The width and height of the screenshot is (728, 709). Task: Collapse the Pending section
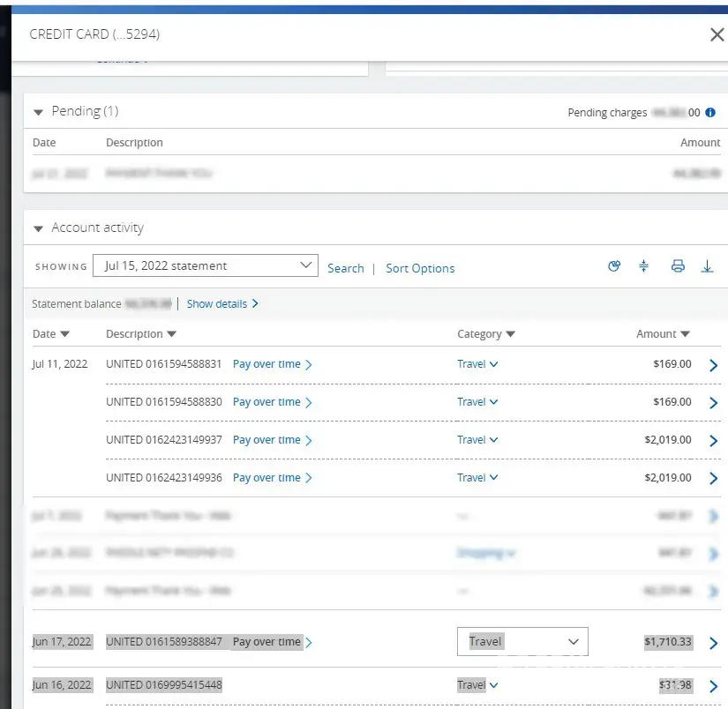pyautogui.click(x=38, y=112)
